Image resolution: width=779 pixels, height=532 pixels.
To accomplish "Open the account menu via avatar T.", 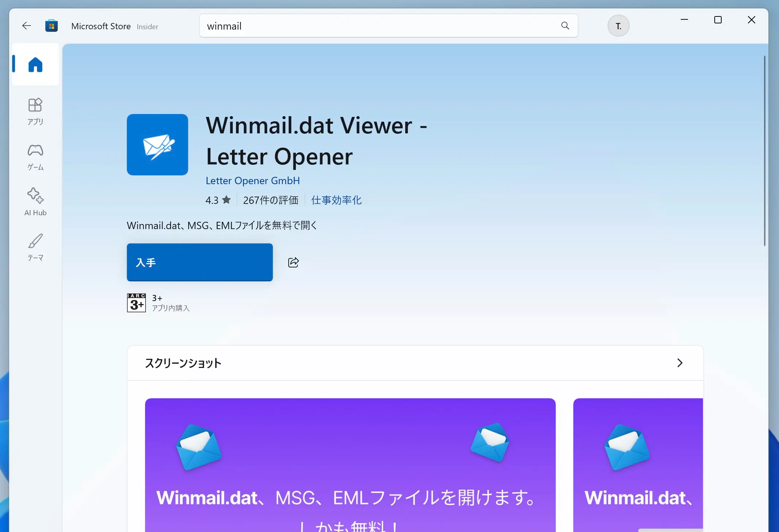I will [x=618, y=26].
